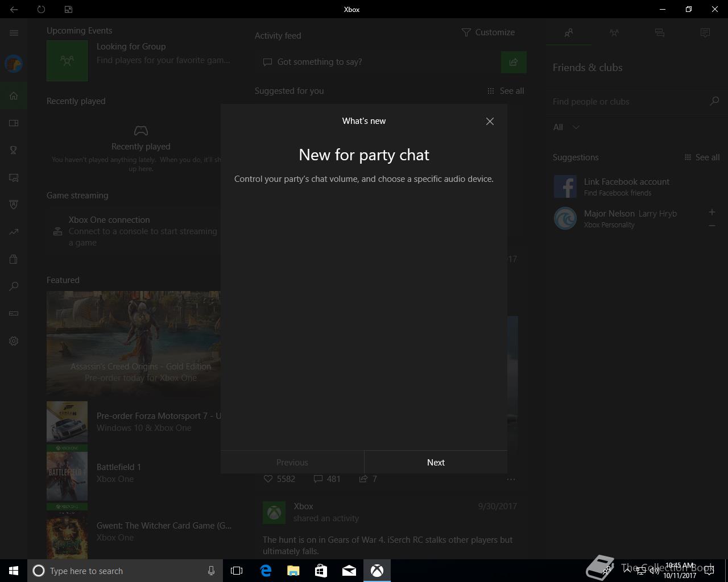
Task: Click the friends search magnifier icon
Action: click(714, 101)
